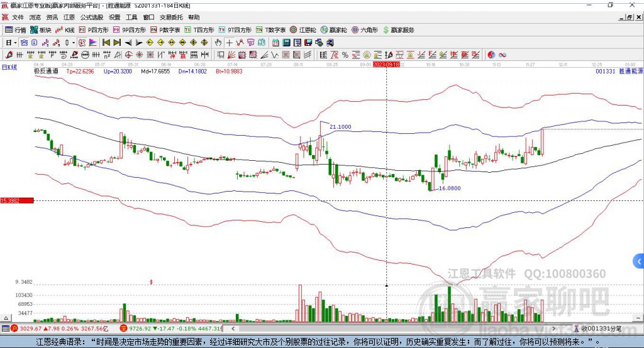Image resolution: width=644 pixels, height=348 pixels.
Task: Open the P数字表 tool
Action: click(165, 30)
